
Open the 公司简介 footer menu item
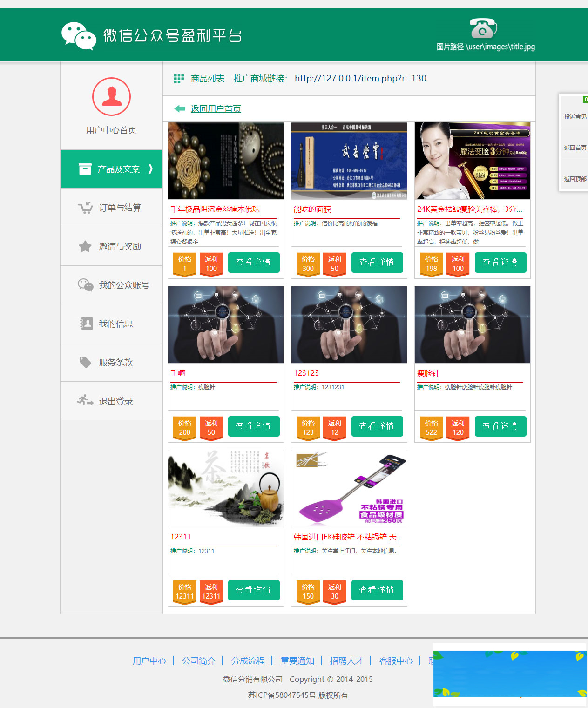tap(200, 661)
